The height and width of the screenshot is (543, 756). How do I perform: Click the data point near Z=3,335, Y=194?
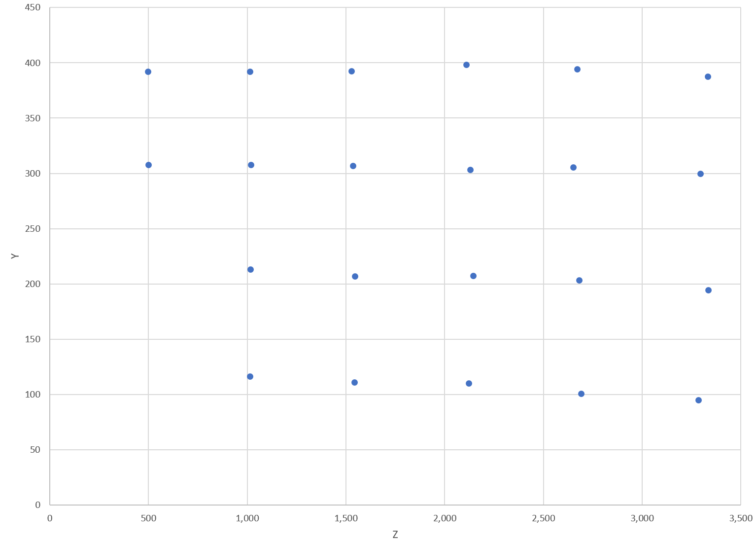(708, 290)
